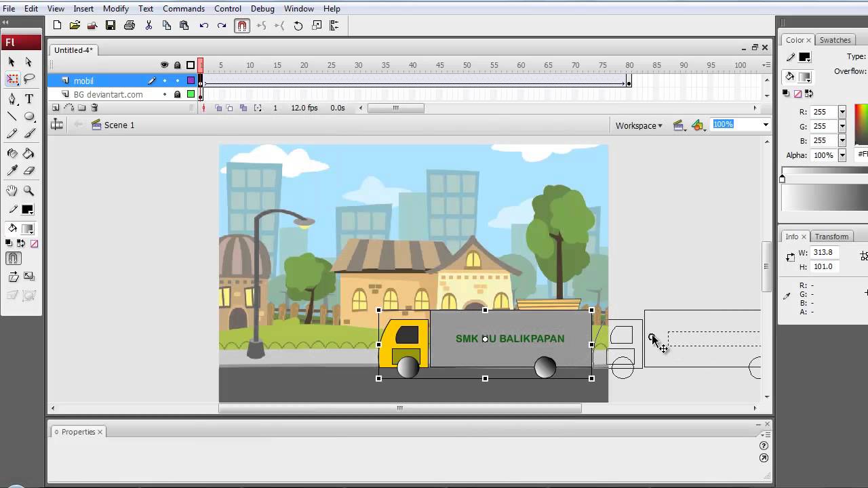The width and height of the screenshot is (868, 488).
Task: Toggle Onion Skin button in timeline
Action: (x=218, y=108)
